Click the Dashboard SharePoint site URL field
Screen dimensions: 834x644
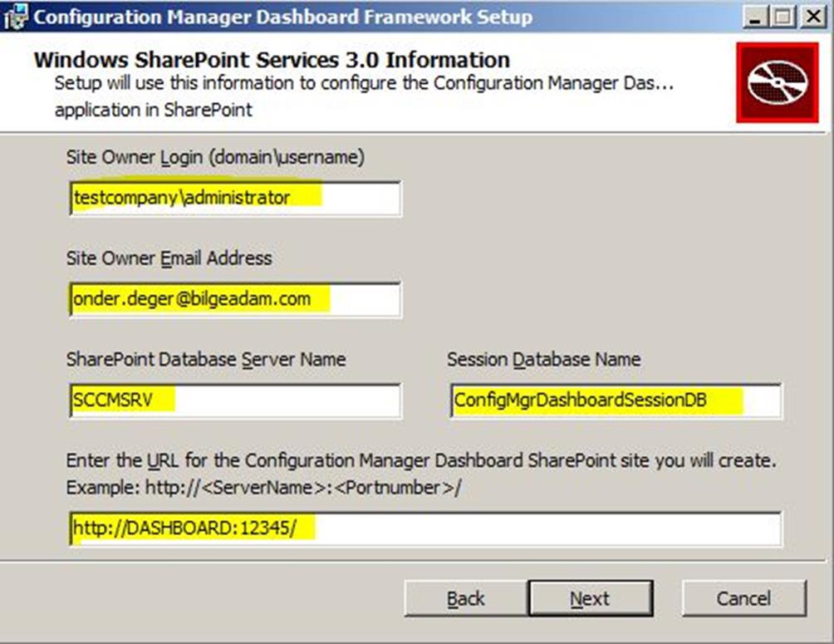(425, 528)
